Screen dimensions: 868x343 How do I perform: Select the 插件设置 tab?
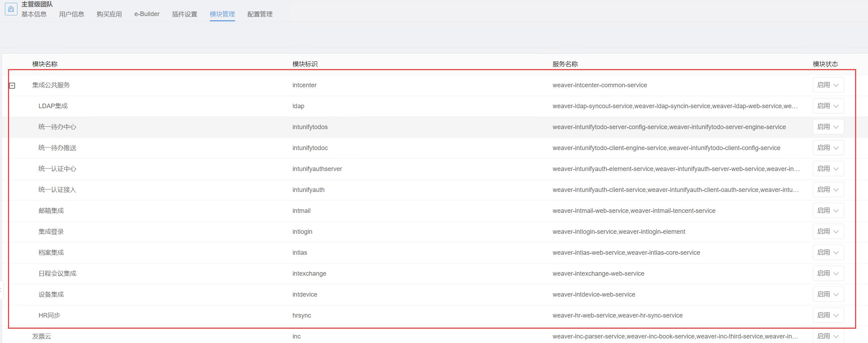tap(184, 14)
